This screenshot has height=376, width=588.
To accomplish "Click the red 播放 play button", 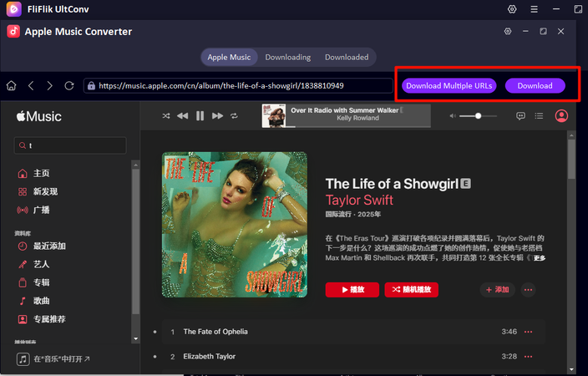I will (352, 290).
